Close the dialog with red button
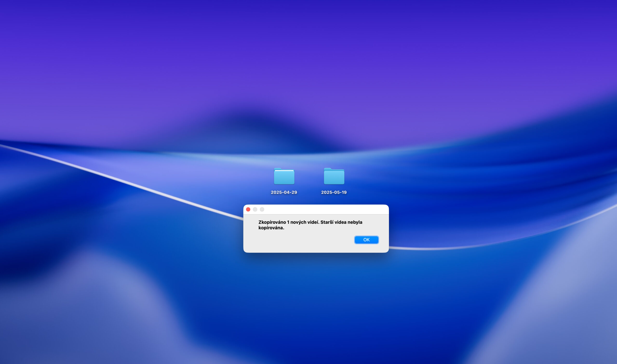Screen dimensions: 617x364 (248, 209)
